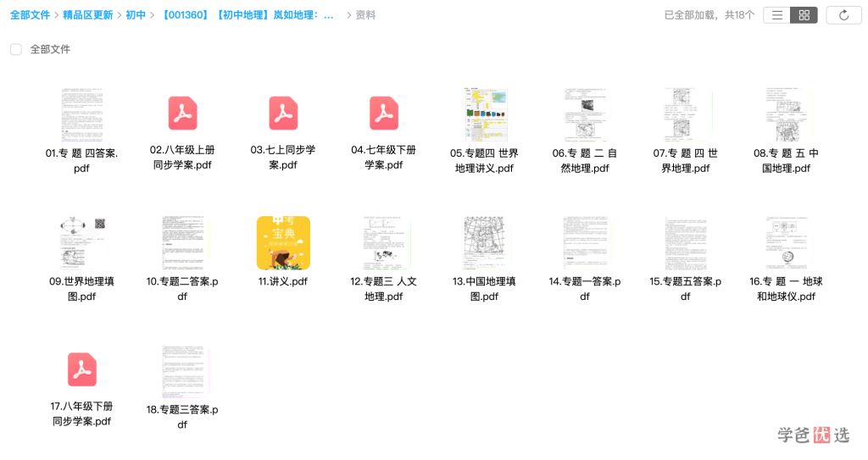The height and width of the screenshot is (460, 868).
Task: Click file name 11.讲义.pdf
Action: pyautogui.click(x=283, y=282)
